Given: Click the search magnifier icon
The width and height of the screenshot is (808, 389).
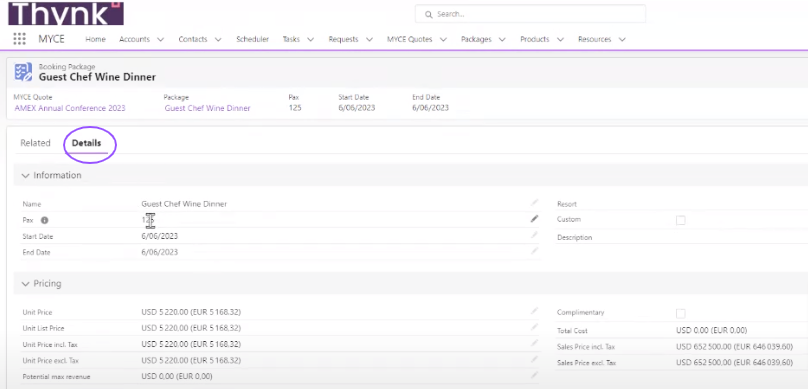Looking at the screenshot, I should coord(428,14).
